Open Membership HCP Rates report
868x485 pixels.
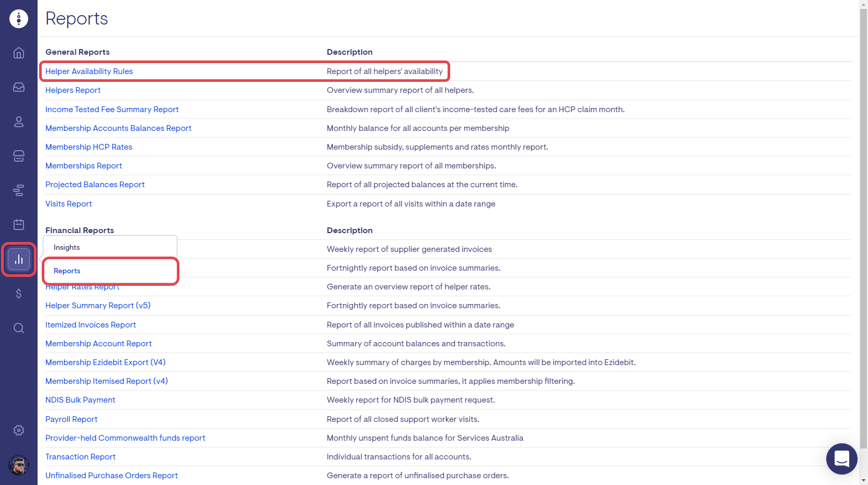pos(89,147)
